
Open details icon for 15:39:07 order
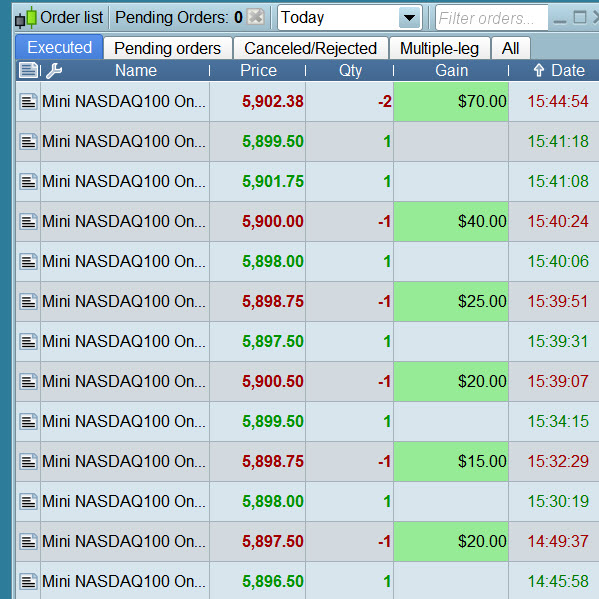click(28, 381)
